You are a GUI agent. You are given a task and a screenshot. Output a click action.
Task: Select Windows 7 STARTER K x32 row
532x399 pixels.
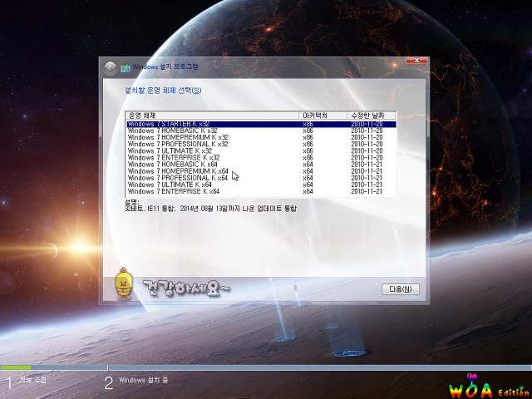tap(261, 124)
